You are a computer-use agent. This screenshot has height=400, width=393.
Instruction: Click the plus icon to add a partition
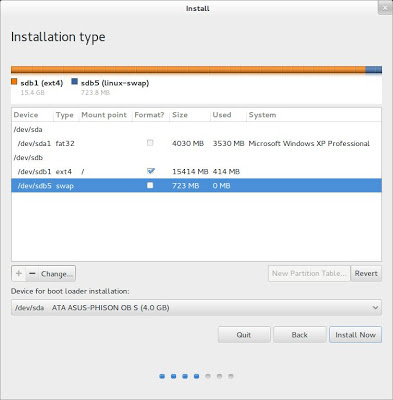[x=19, y=274]
